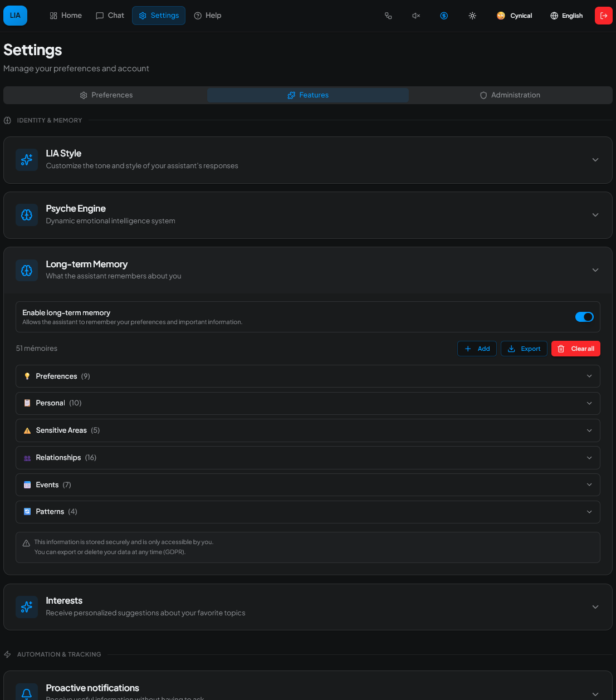
Task: Switch to the Preferences settings tab
Action: pyautogui.click(x=106, y=95)
